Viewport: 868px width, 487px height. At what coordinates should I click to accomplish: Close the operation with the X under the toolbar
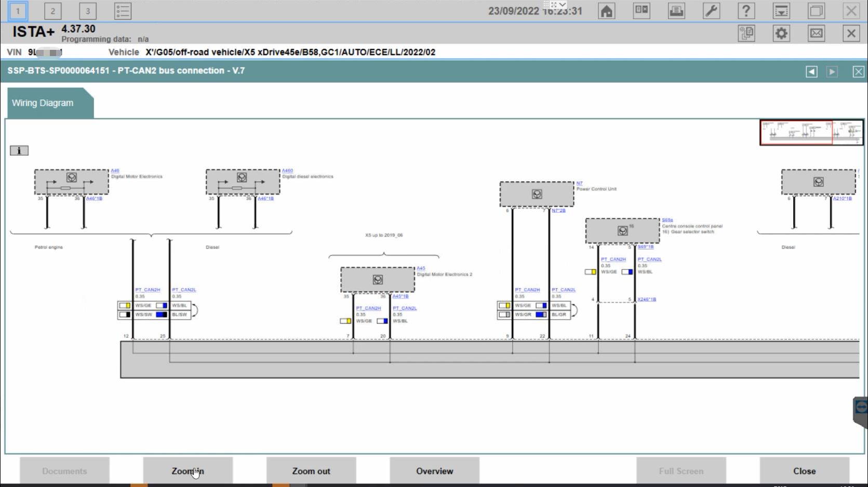click(851, 34)
